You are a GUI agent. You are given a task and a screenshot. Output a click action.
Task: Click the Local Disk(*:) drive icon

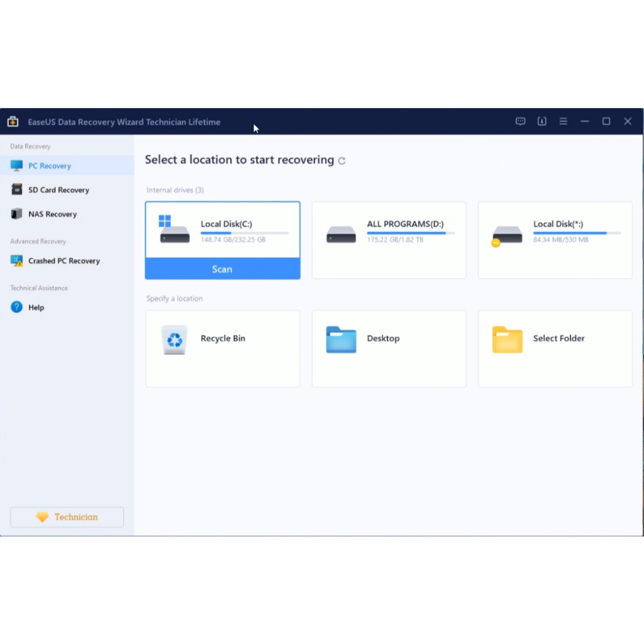coord(506,235)
